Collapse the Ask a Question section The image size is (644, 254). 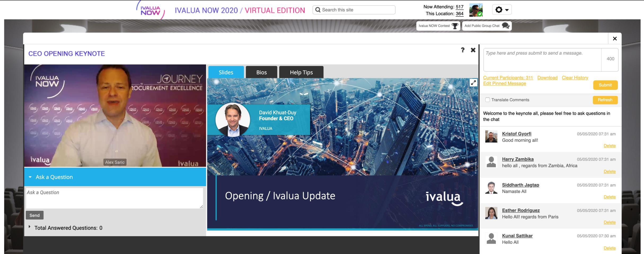coord(115,177)
